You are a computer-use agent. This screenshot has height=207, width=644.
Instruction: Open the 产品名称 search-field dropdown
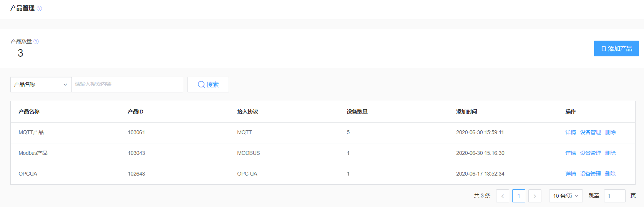tap(41, 84)
